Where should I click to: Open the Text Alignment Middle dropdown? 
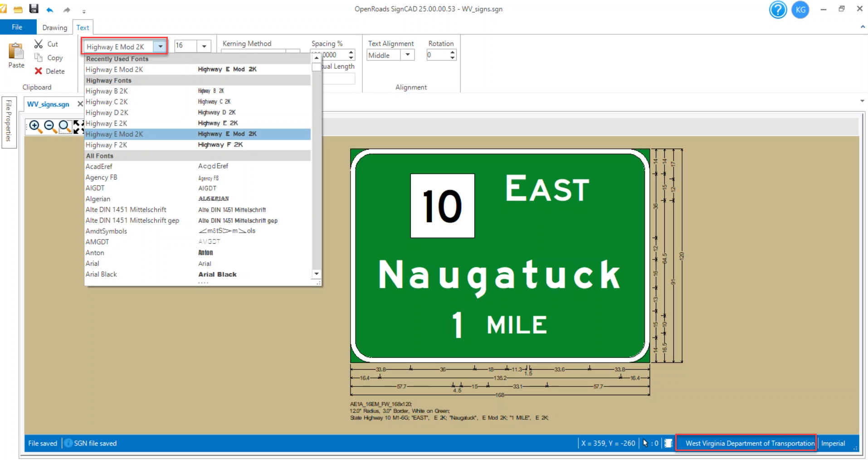[x=408, y=55]
